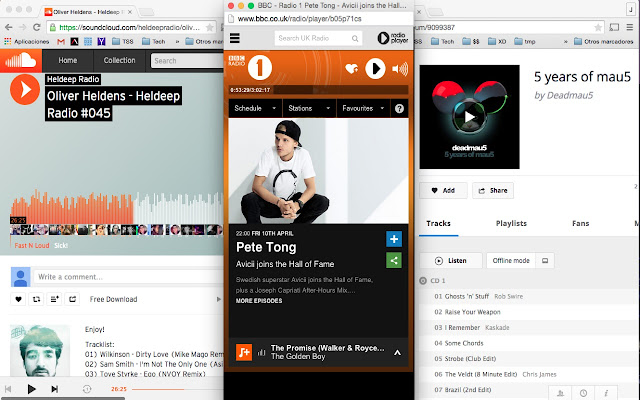This screenshot has height=400, width=640.
Task: Click Write a comment field
Action: [129, 277]
